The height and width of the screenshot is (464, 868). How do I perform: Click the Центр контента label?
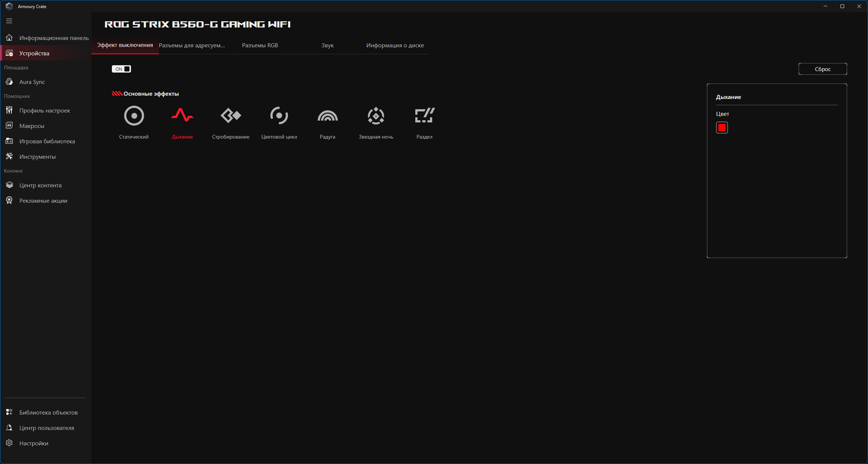coord(40,185)
